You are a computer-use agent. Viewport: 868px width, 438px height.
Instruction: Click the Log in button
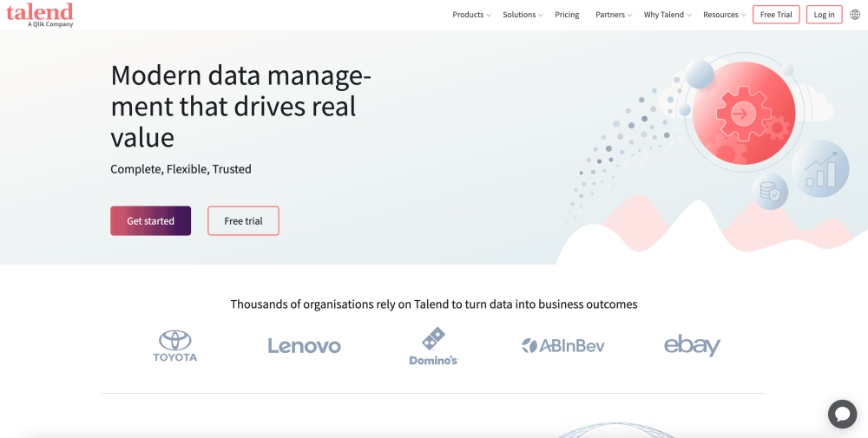tap(825, 15)
